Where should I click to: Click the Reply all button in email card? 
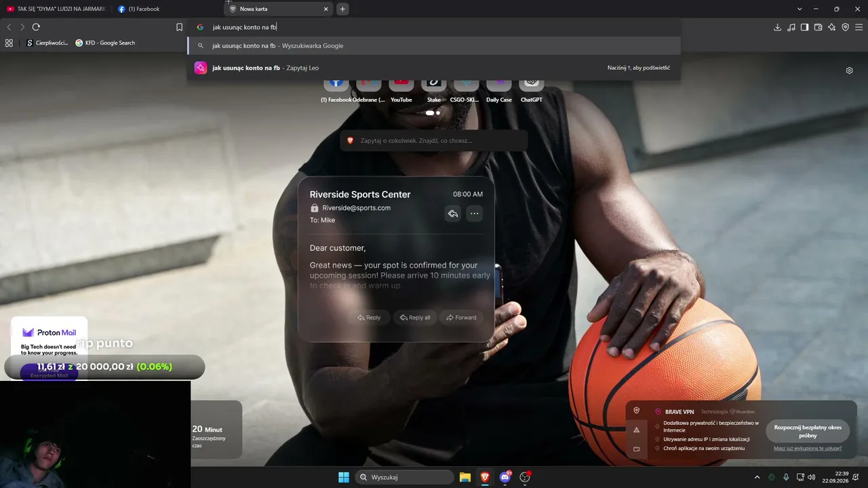coord(415,317)
